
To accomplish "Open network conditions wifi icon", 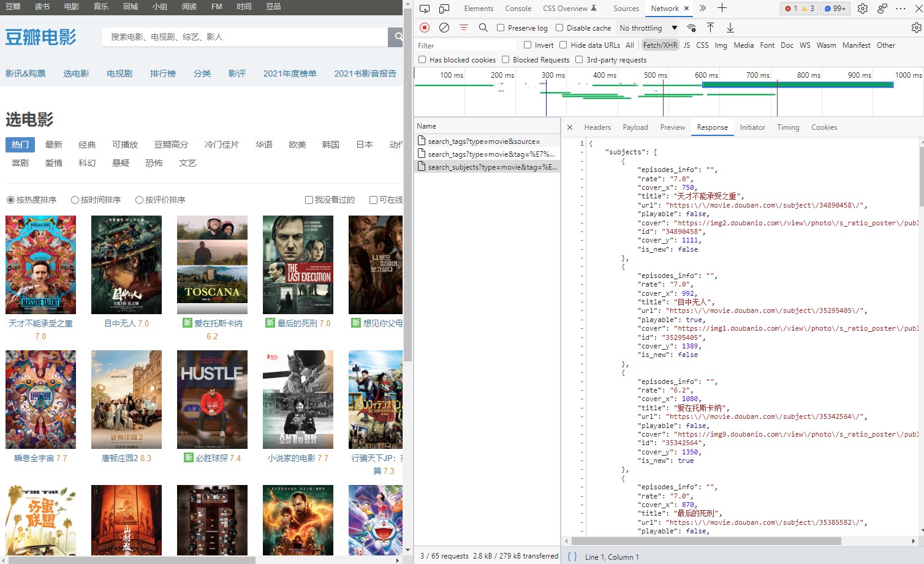I will tap(691, 28).
